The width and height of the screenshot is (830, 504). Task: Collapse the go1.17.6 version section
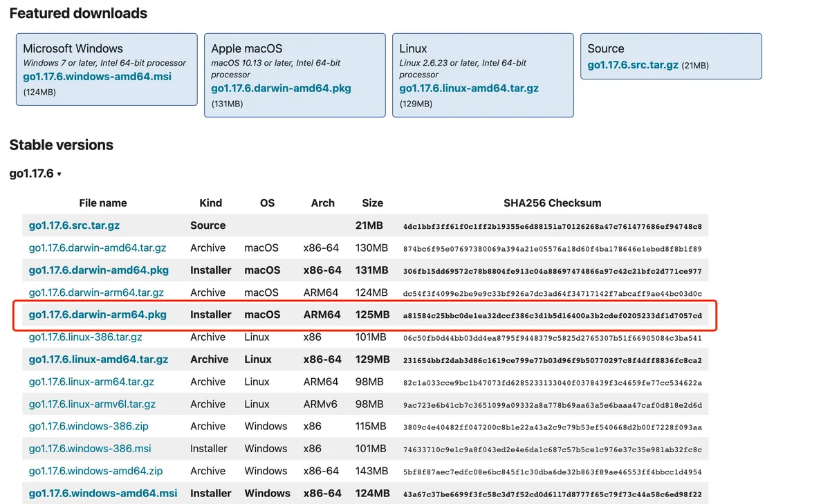coord(35,174)
